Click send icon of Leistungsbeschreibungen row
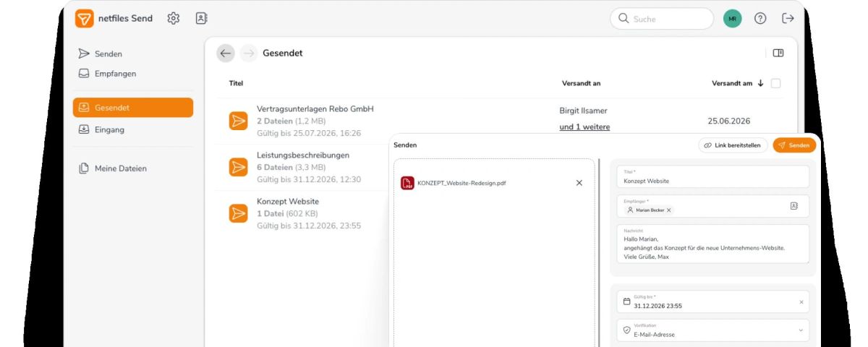This screenshot has height=347, width=868. [x=238, y=167]
